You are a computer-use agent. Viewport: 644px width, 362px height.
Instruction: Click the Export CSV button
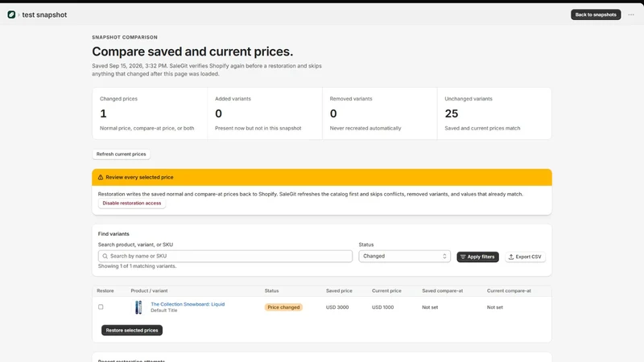click(x=526, y=257)
